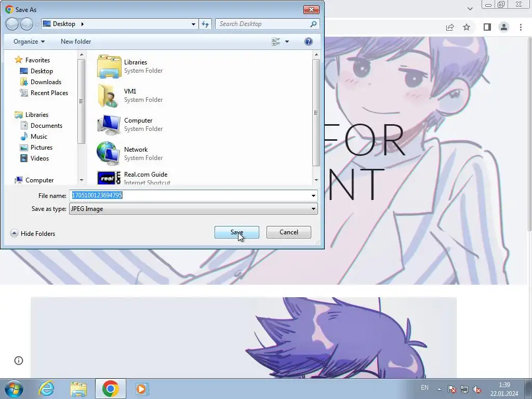
Task: Click the file list vertical scrollbar
Action: point(316,113)
